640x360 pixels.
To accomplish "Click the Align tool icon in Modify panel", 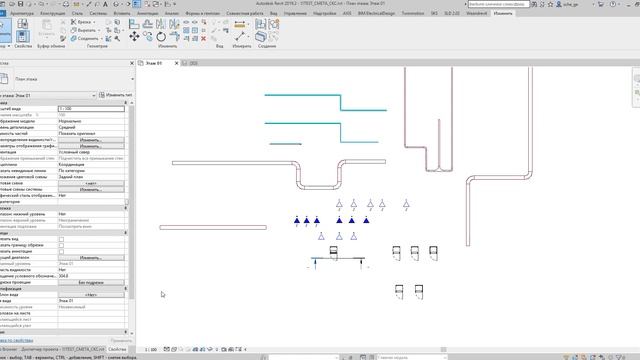I will tap(134, 24).
